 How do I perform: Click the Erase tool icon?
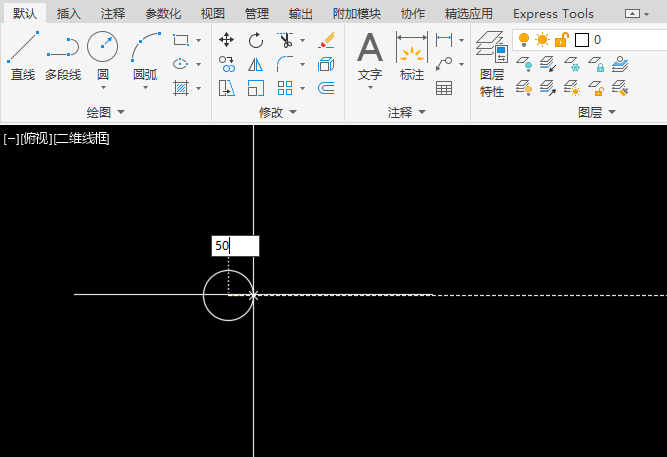[326, 40]
